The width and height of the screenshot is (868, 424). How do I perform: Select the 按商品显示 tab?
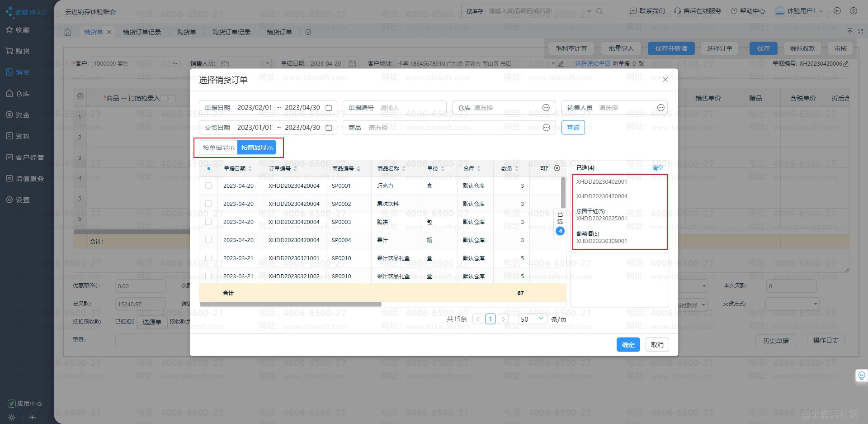[257, 148]
